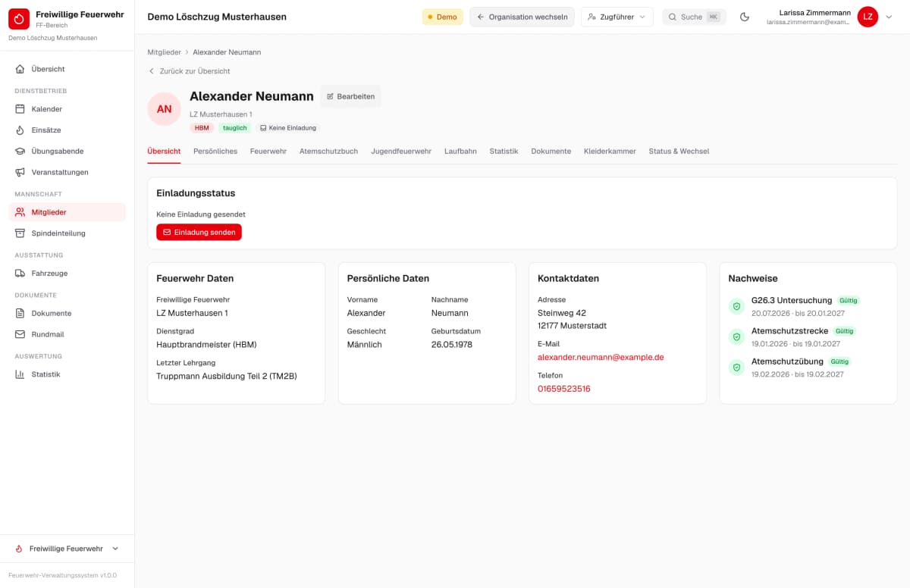910x588 pixels.
Task: Open the Zugführer role dropdown
Action: click(617, 17)
